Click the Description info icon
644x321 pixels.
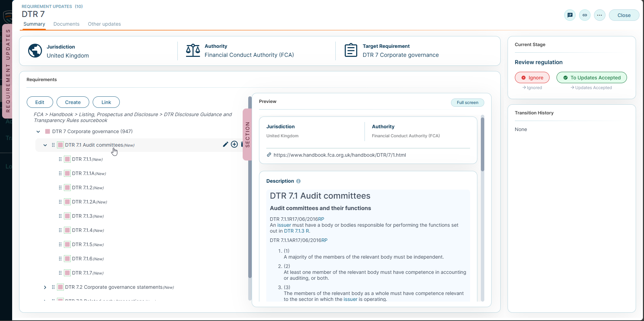299,181
